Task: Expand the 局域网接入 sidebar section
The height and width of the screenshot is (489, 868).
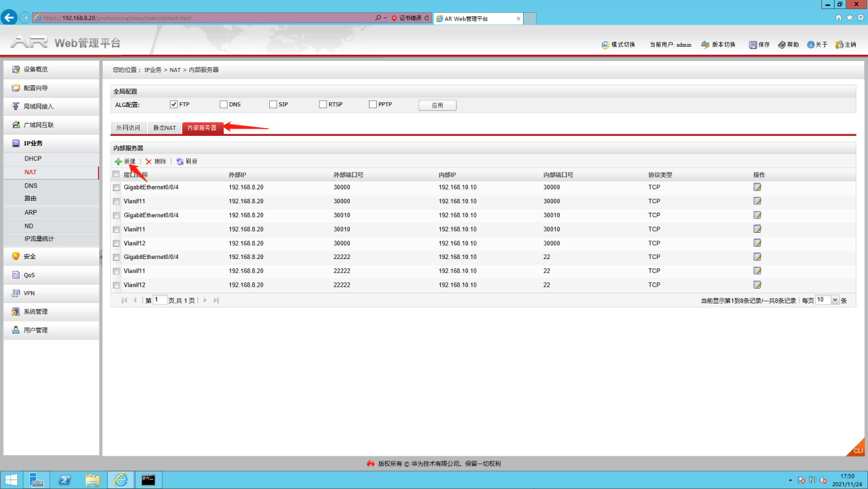Action: pyautogui.click(x=51, y=106)
